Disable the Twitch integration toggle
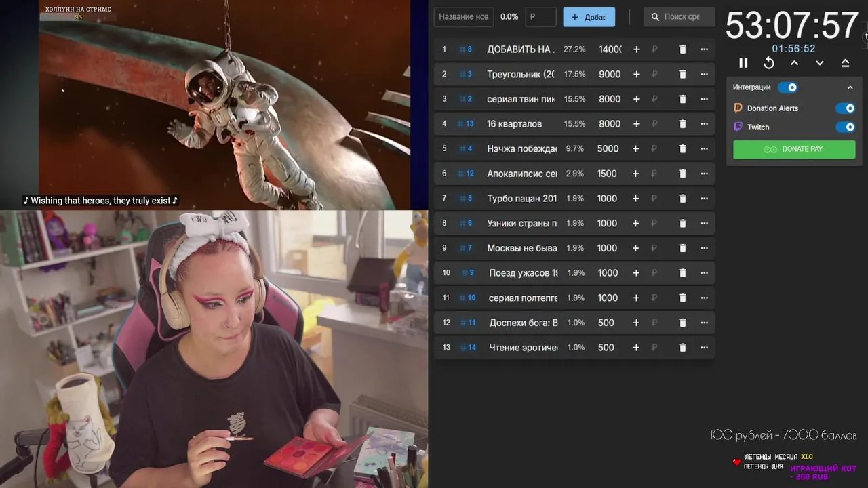Image resolution: width=868 pixels, height=488 pixels. point(845,127)
